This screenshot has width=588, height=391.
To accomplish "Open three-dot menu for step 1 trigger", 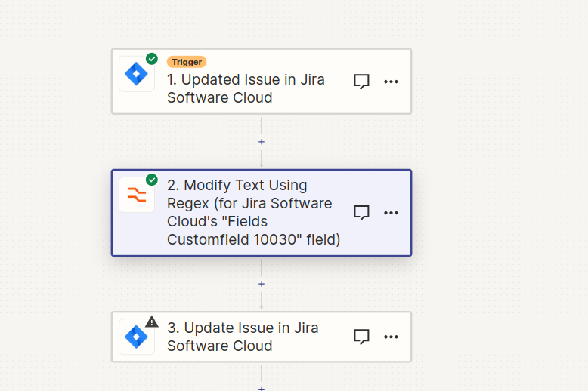I will (391, 82).
